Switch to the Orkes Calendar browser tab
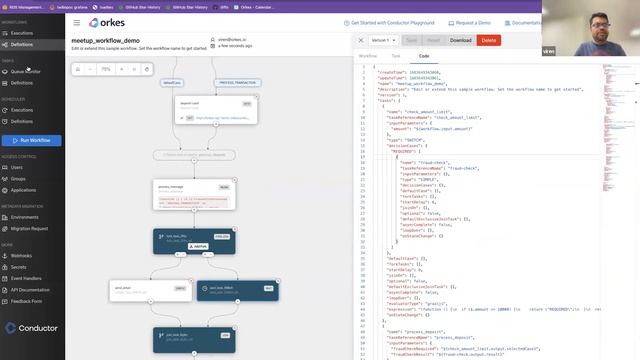640x360 pixels. click(x=255, y=7)
